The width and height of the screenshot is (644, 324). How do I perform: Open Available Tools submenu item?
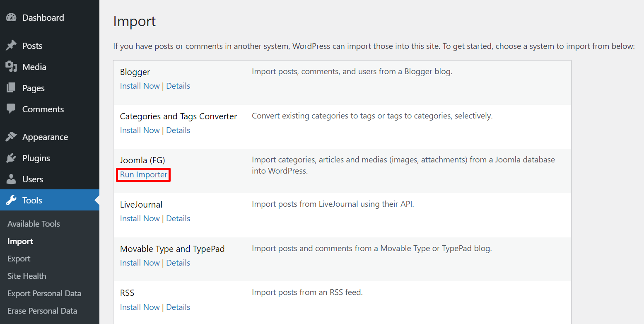coord(34,224)
